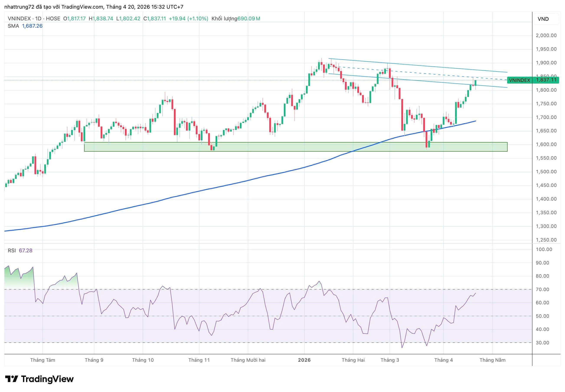
Task: Select the SMA indicator legend label
Action: pyautogui.click(x=13, y=26)
